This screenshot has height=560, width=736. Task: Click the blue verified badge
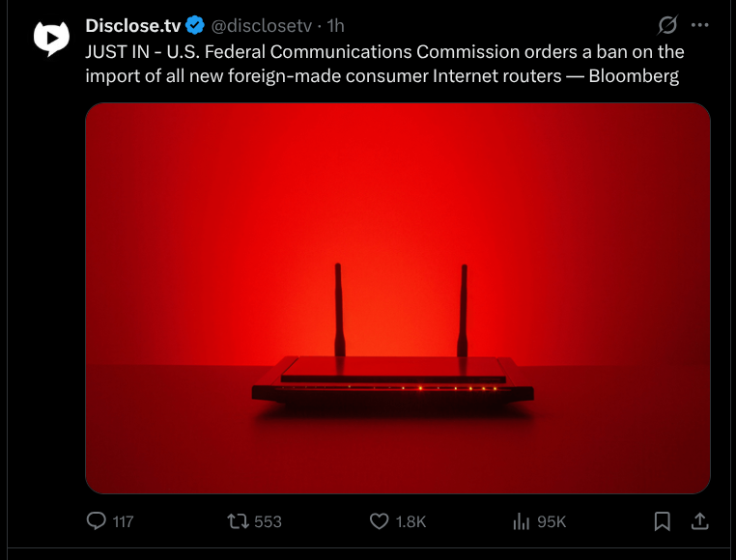pyautogui.click(x=195, y=25)
